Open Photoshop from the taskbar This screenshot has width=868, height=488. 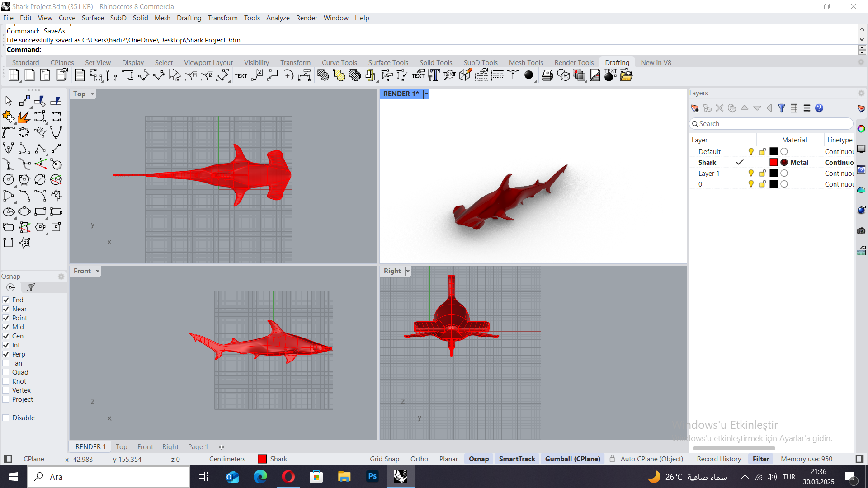pos(372,477)
